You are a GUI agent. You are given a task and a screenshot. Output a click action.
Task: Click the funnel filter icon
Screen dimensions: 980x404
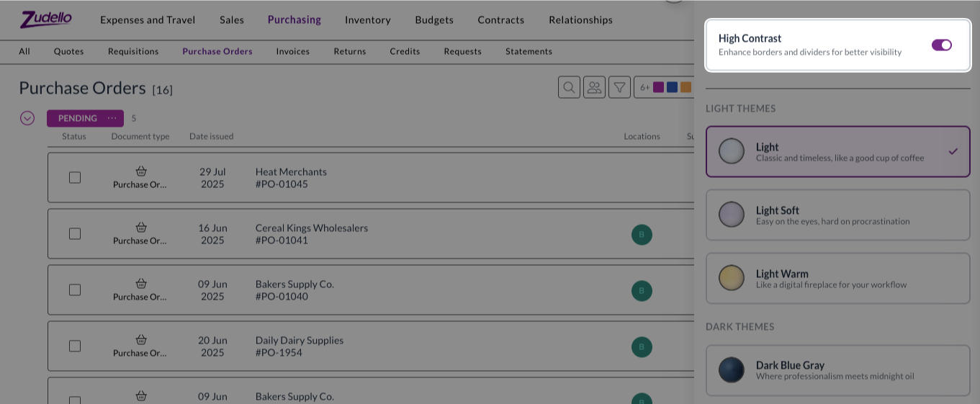(619, 87)
